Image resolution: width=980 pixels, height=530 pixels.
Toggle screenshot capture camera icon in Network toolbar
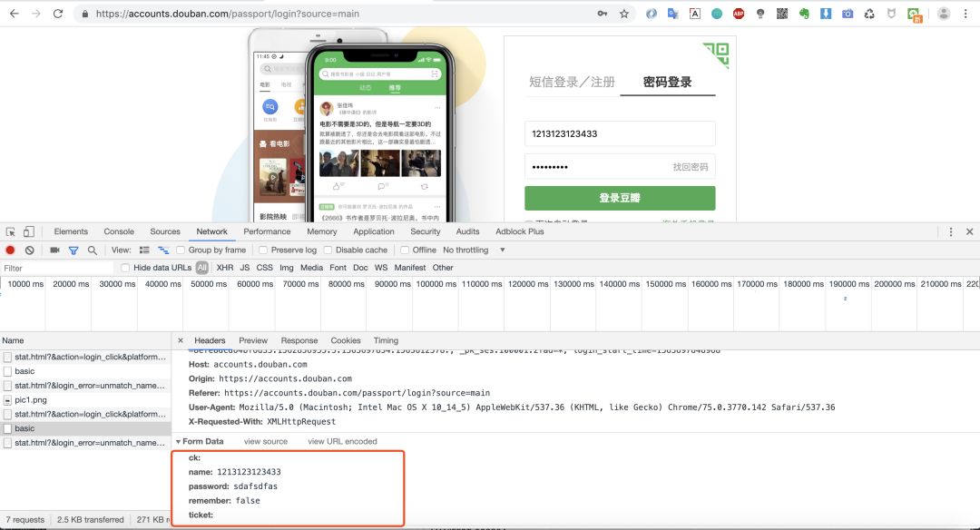[x=54, y=250]
